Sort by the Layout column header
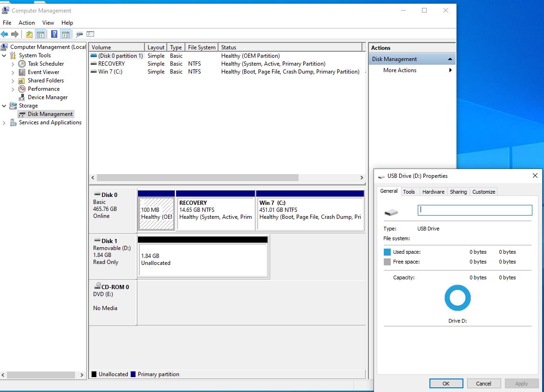The image size is (544, 392). (x=156, y=47)
